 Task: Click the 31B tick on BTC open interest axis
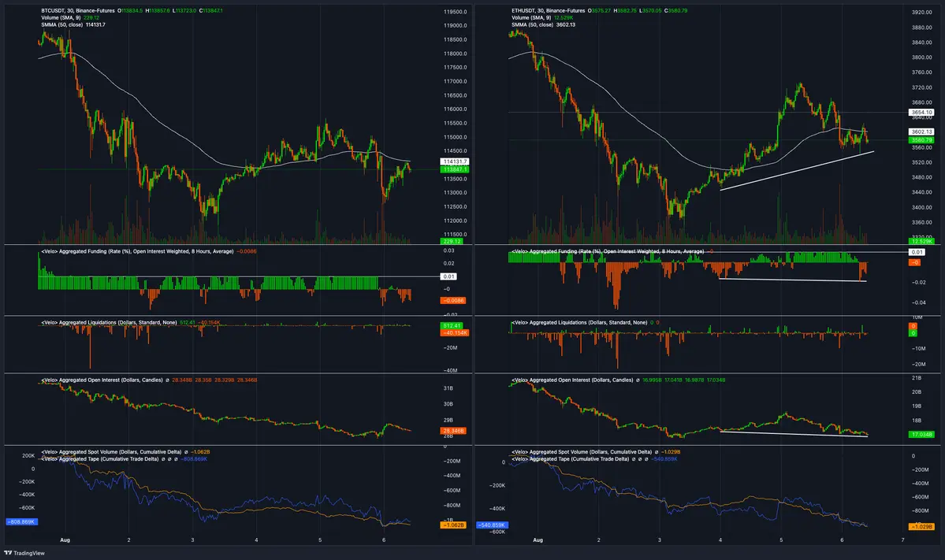[x=448, y=388]
